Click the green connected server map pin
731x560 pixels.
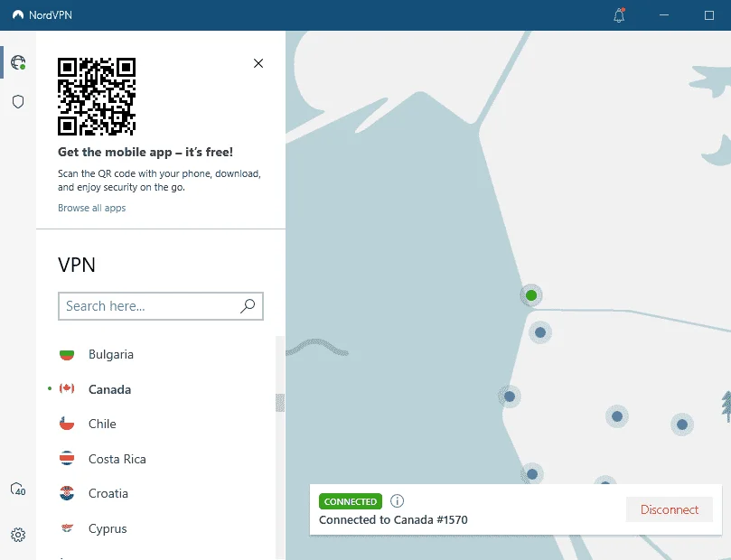[531, 295]
